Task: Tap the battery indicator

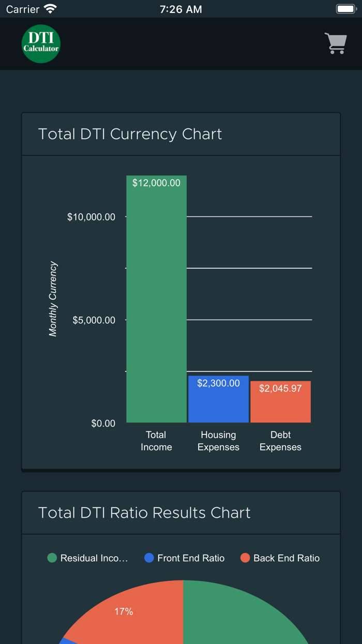Action: pos(345,8)
